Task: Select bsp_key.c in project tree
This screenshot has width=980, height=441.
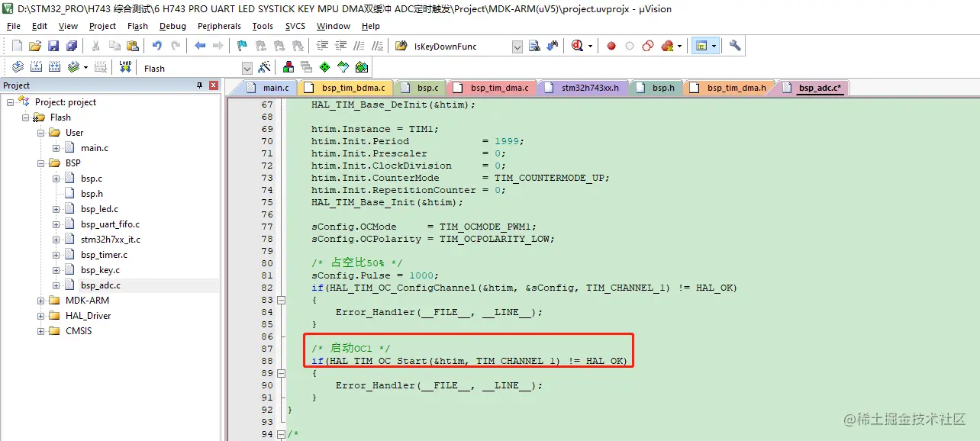Action: [x=100, y=270]
